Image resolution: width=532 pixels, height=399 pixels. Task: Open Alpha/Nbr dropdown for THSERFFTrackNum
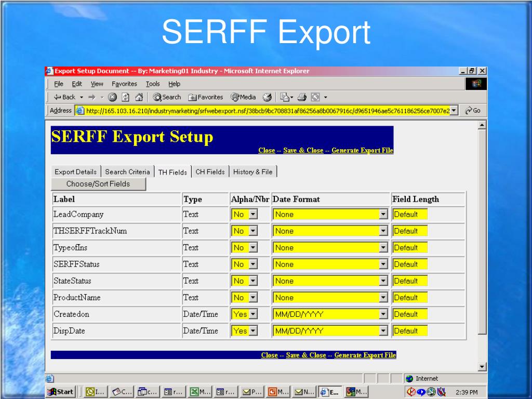click(x=254, y=231)
